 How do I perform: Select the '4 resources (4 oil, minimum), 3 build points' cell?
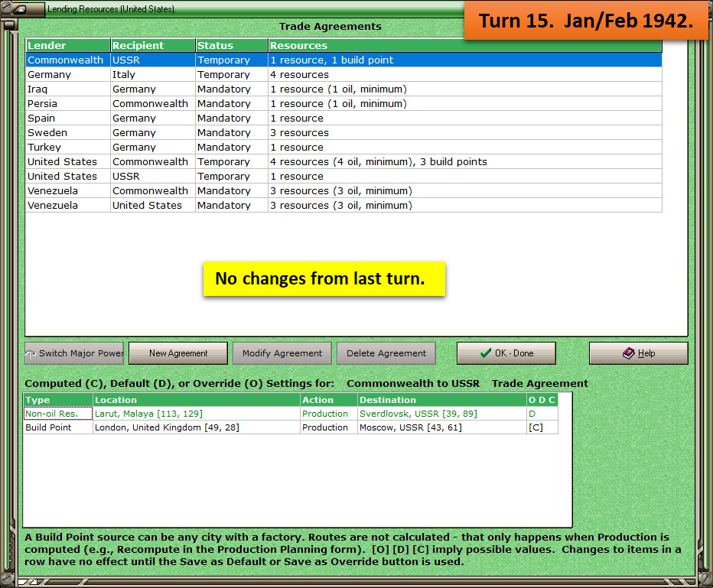[465, 162]
